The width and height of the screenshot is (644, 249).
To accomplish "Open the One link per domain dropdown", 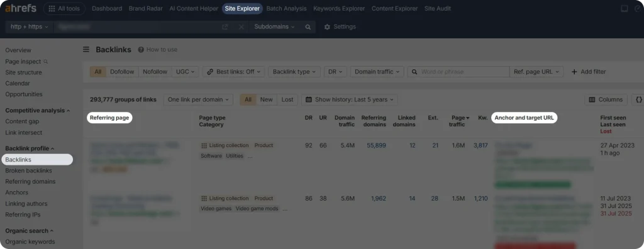I will click(198, 99).
